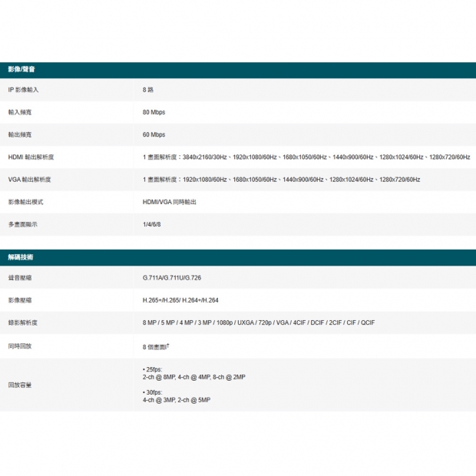Click the 25fps bullet line

click(x=152, y=369)
